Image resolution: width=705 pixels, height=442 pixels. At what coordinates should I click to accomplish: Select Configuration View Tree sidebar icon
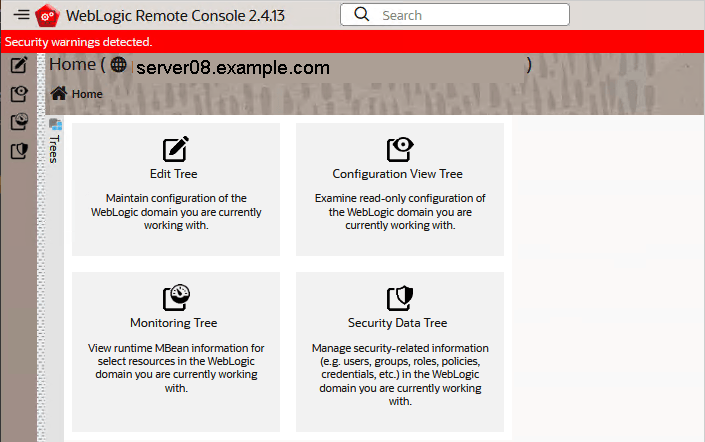click(x=19, y=94)
